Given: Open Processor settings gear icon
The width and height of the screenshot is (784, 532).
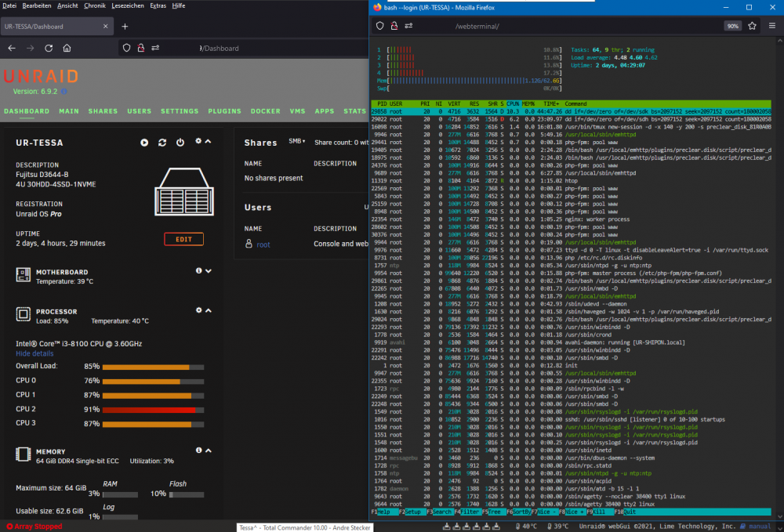Looking at the screenshot, I should [x=199, y=310].
